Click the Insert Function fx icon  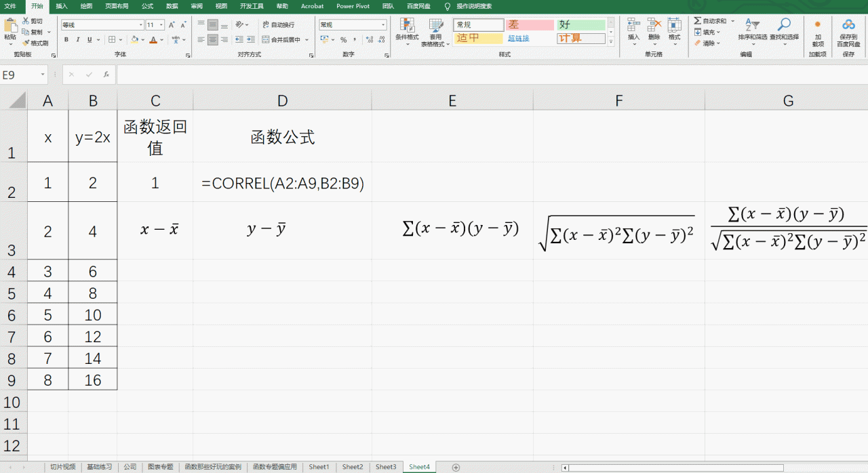106,75
